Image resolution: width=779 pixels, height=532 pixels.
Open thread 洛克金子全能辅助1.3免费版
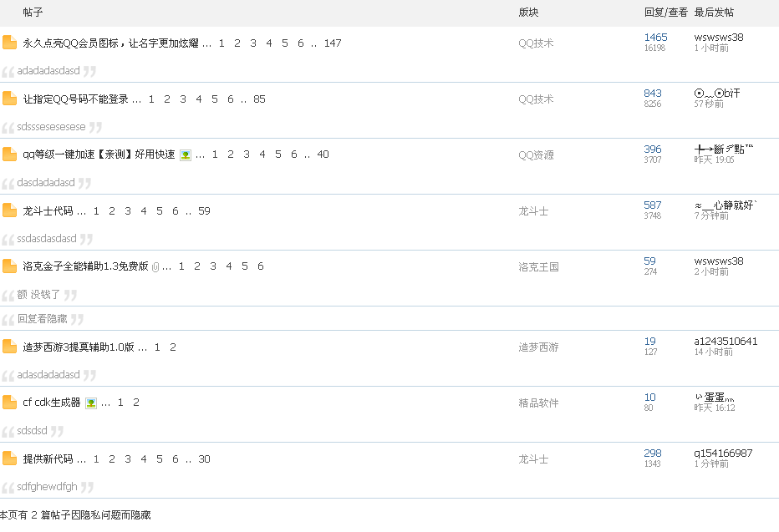click(85, 266)
